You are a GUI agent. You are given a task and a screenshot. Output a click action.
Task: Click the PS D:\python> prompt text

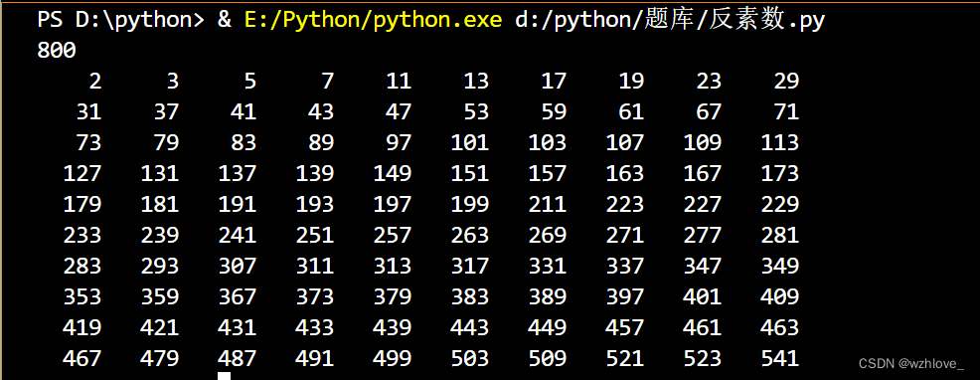[120, 20]
